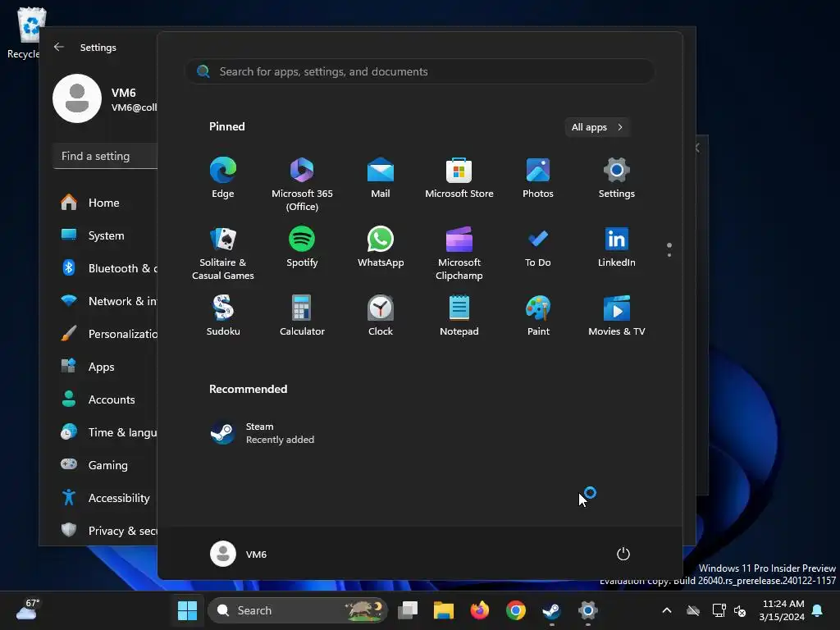Open recommended Steam app

click(262, 433)
